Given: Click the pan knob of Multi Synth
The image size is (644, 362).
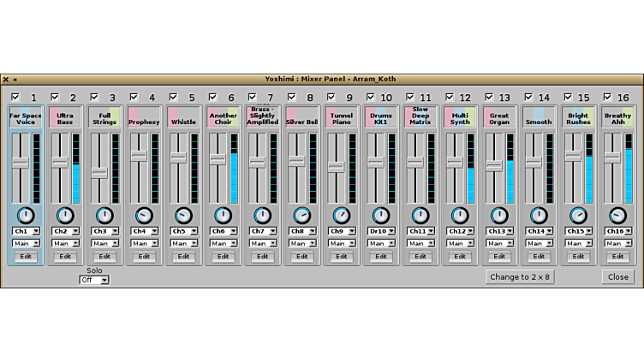Looking at the screenshot, I should click(x=460, y=216).
